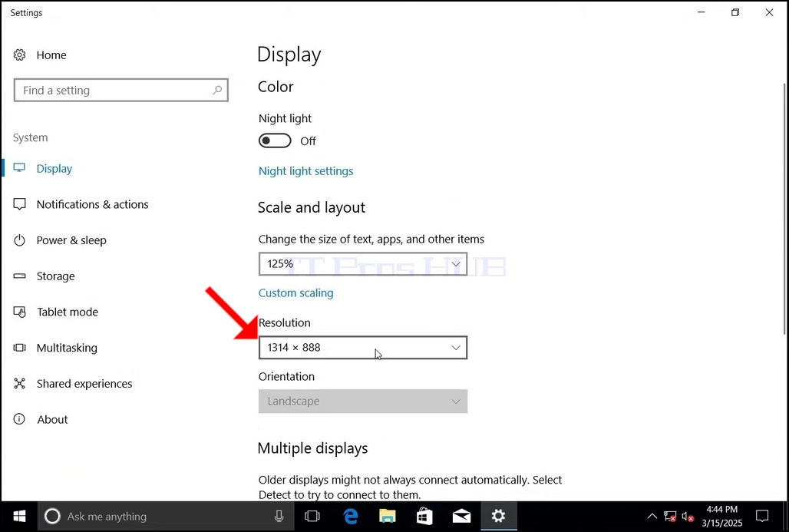Open File Explorer from taskbar
This screenshot has width=789, height=532.
coord(388,516)
